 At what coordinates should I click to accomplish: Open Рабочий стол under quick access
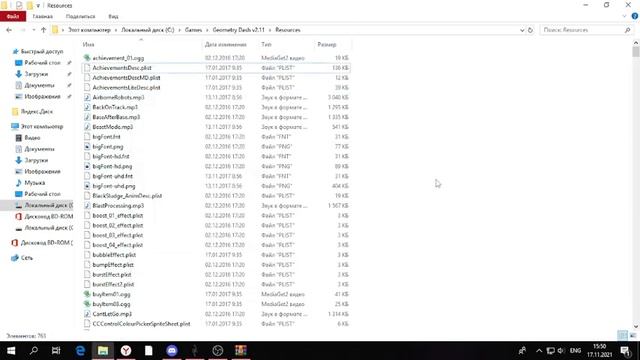coord(42,63)
